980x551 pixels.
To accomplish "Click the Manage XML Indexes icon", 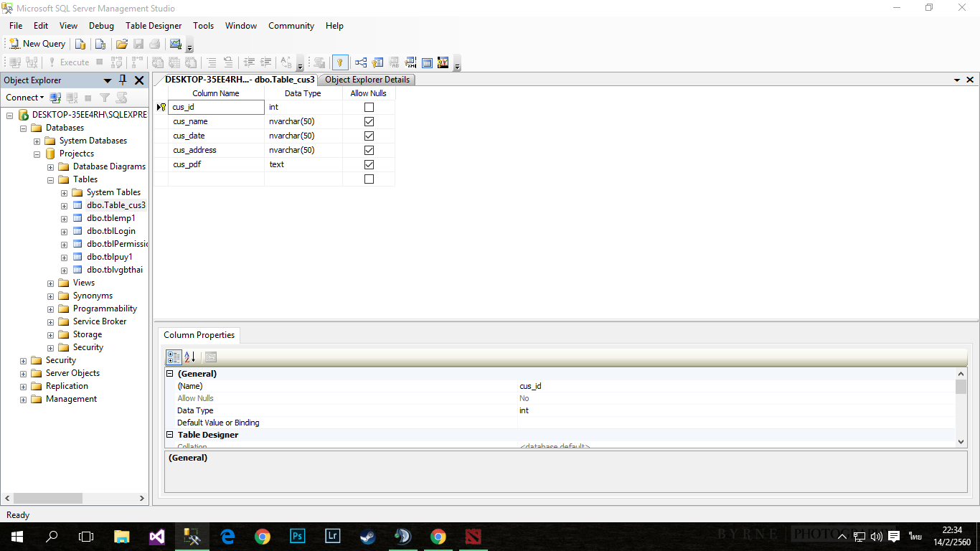I will point(410,62).
